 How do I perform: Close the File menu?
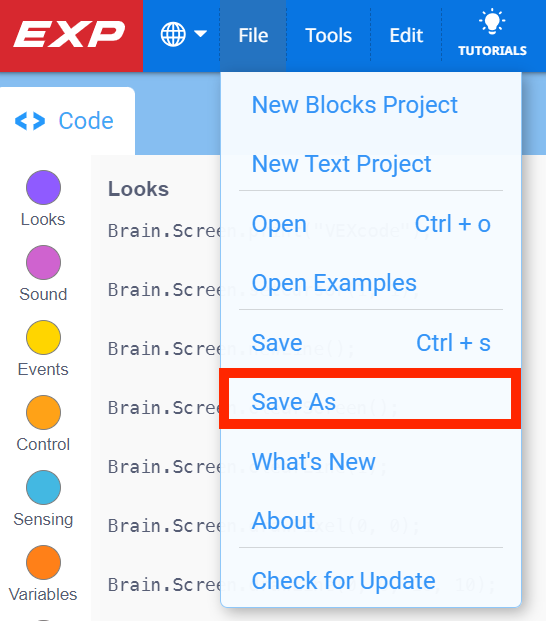pyautogui.click(x=253, y=36)
